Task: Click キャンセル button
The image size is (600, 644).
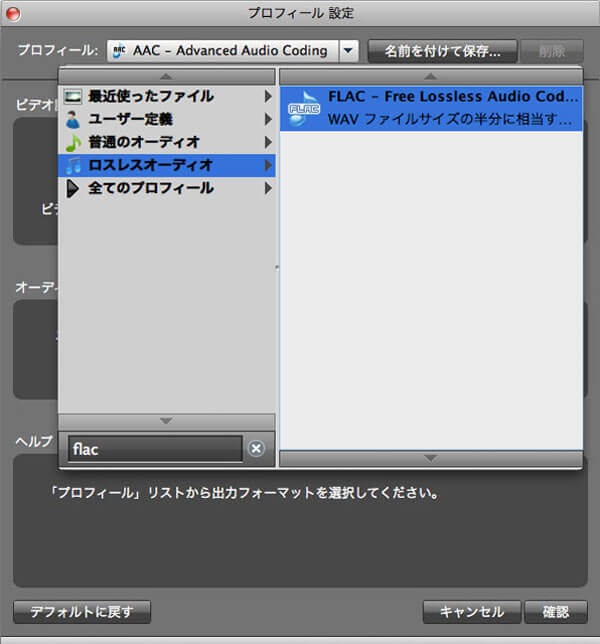Action: click(472, 612)
